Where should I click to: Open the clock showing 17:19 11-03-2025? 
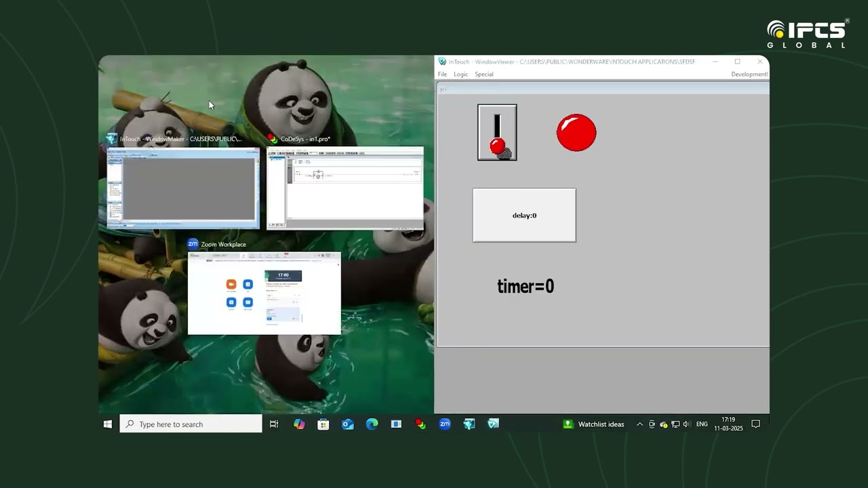[x=728, y=424]
